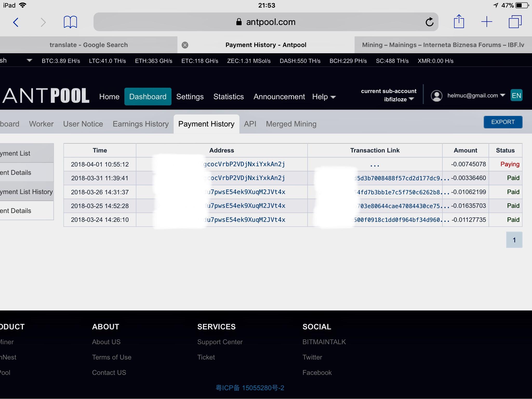Image resolution: width=532 pixels, height=399 pixels.
Task: Switch language with the EN button
Action: coord(516,96)
